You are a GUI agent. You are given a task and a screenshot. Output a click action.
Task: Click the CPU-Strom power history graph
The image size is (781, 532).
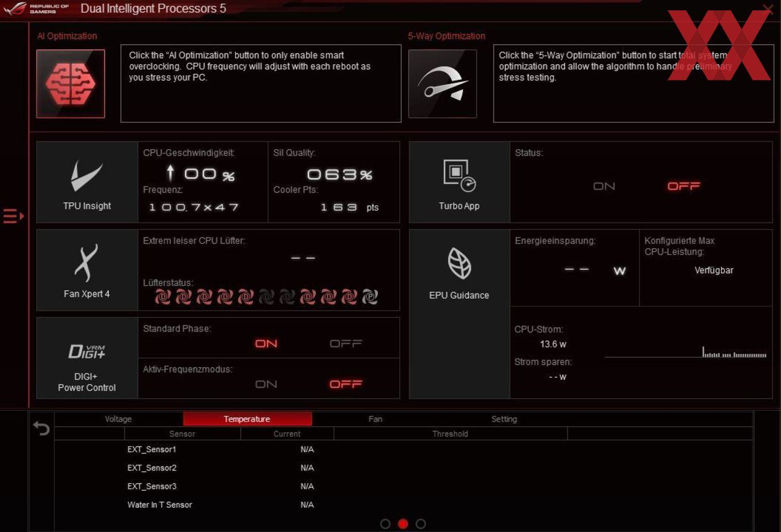tap(686, 352)
